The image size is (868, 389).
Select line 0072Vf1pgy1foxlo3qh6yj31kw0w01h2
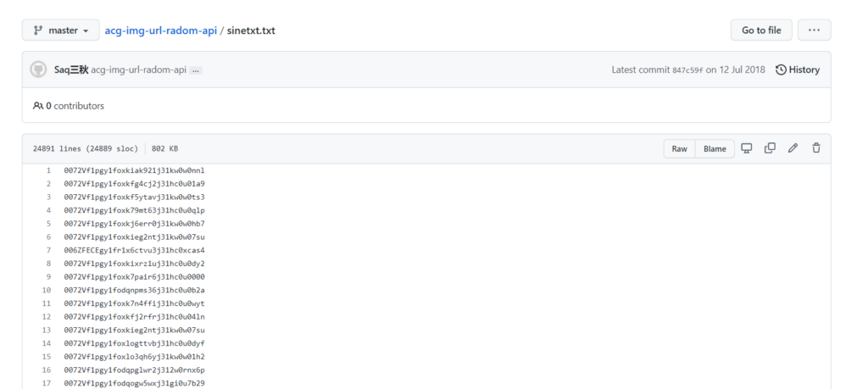pos(134,356)
